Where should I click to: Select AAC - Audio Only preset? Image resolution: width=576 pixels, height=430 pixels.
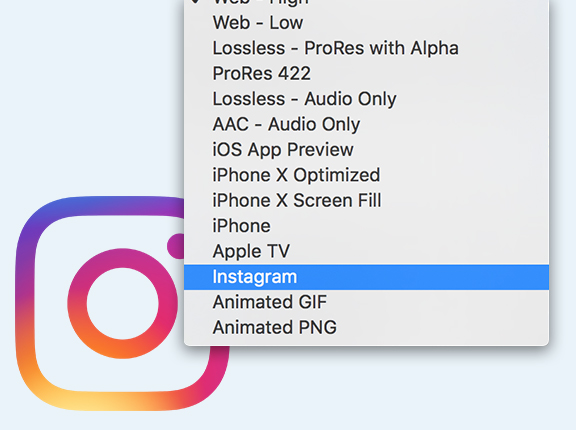pyautogui.click(x=366, y=124)
